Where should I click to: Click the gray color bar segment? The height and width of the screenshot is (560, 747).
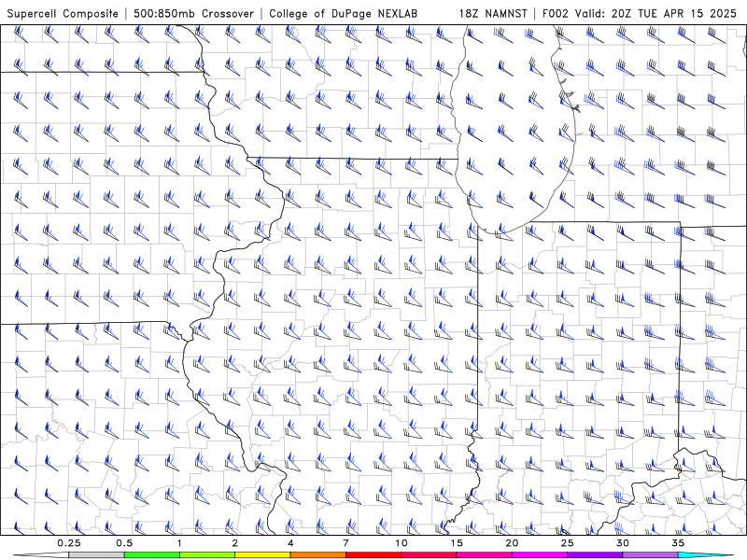pyautogui.click(x=96, y=555)
